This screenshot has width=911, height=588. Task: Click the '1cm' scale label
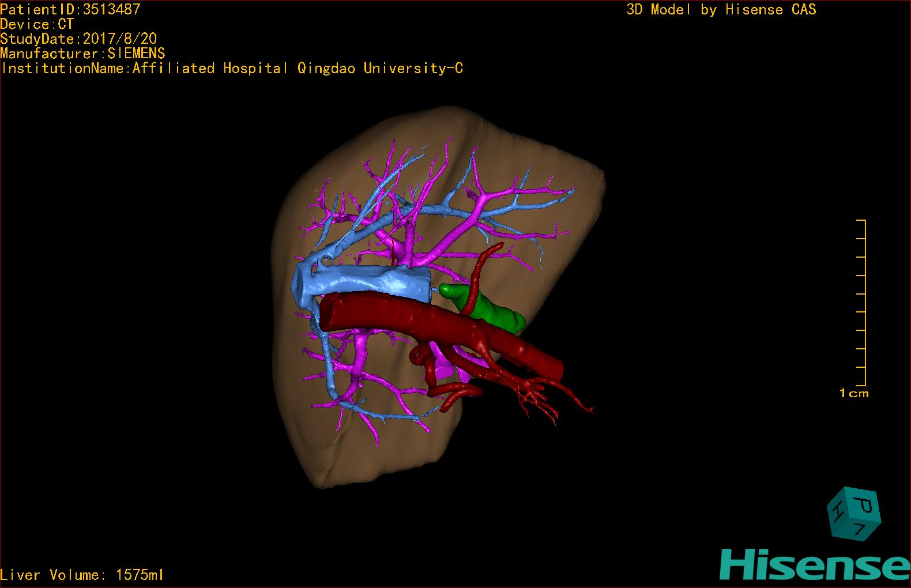point(854,393)
